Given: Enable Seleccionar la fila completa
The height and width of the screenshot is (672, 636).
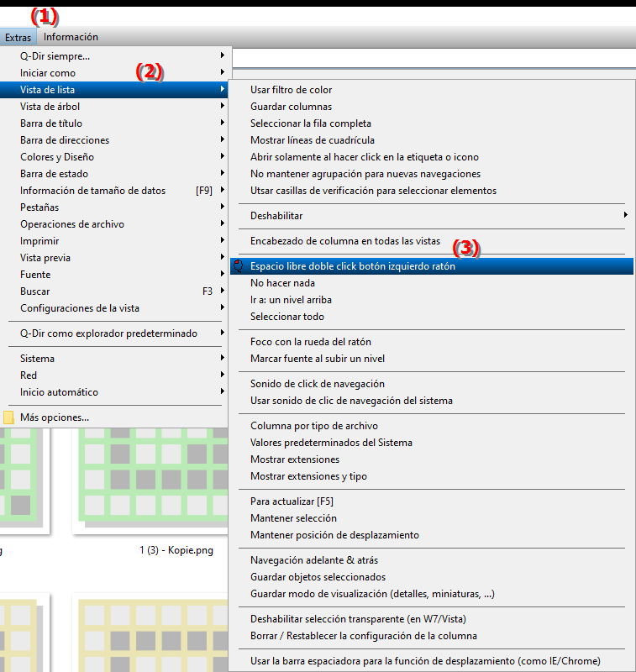Looking at the screenshot, I should coord(310,123).
